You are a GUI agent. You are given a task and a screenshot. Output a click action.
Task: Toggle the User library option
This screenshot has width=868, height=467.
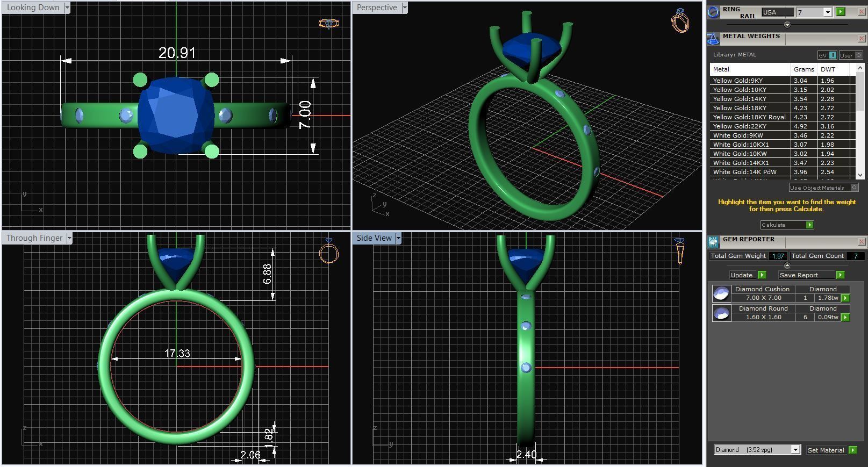[x=851, y=55]
